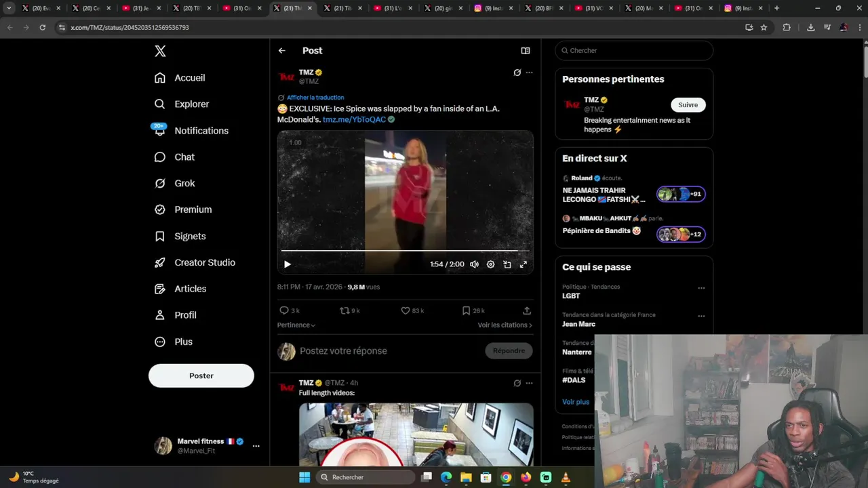The height and width of the screenshot is (488, 868).
Task: Open Signets bookmarks page
Action: point(180,237)
